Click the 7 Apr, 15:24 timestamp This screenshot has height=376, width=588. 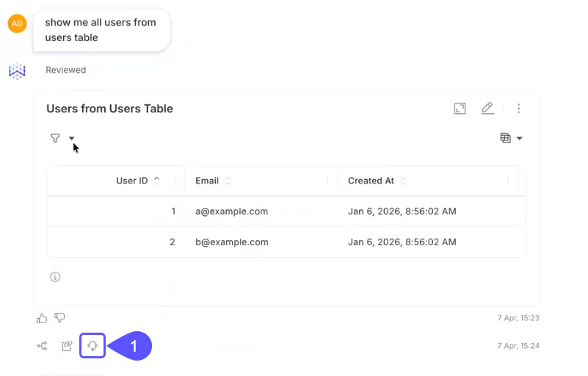click(x=518, y=346)
